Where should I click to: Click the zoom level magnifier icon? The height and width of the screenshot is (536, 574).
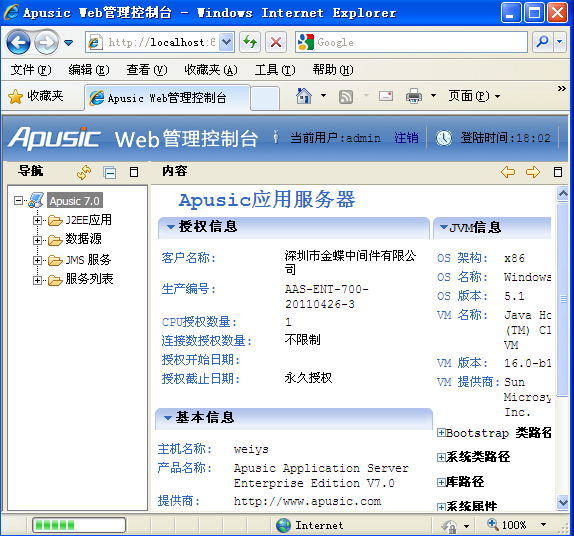tap(492, 524)
